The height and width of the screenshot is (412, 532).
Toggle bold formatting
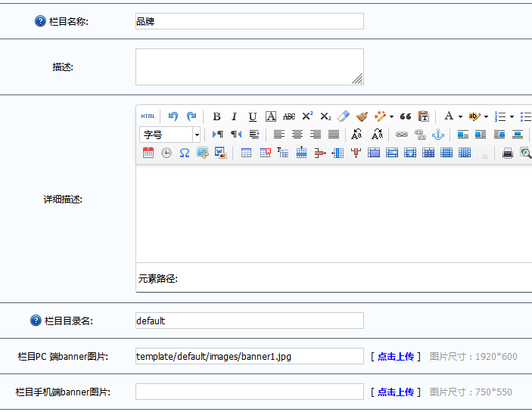click(x=216, y=116)
